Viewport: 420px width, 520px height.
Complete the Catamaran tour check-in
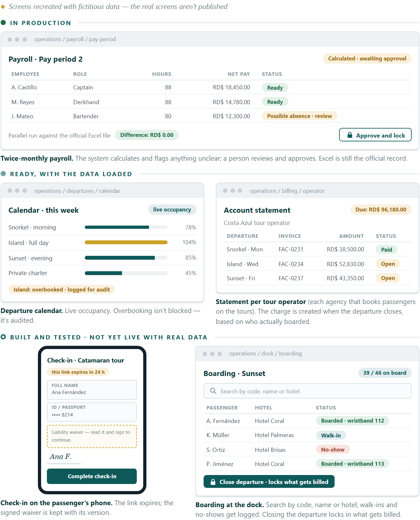tap(92, 476)
